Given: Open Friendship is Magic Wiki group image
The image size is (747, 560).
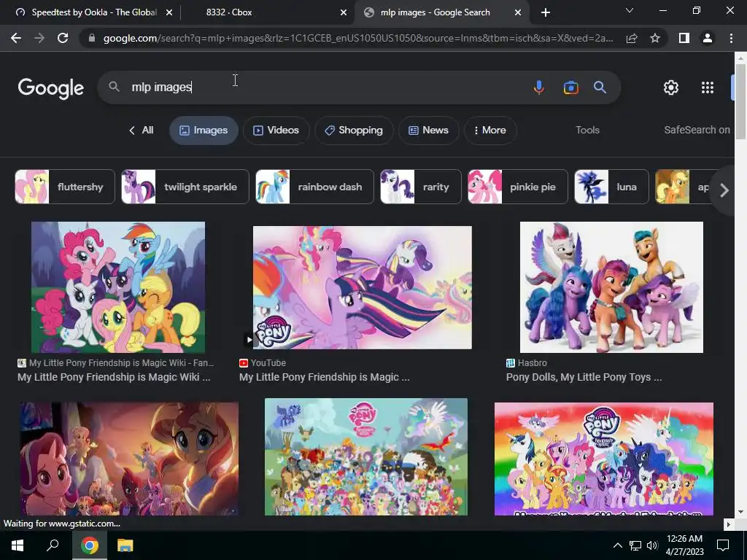Looking at the screenshot, I should [x=118, y=287].
